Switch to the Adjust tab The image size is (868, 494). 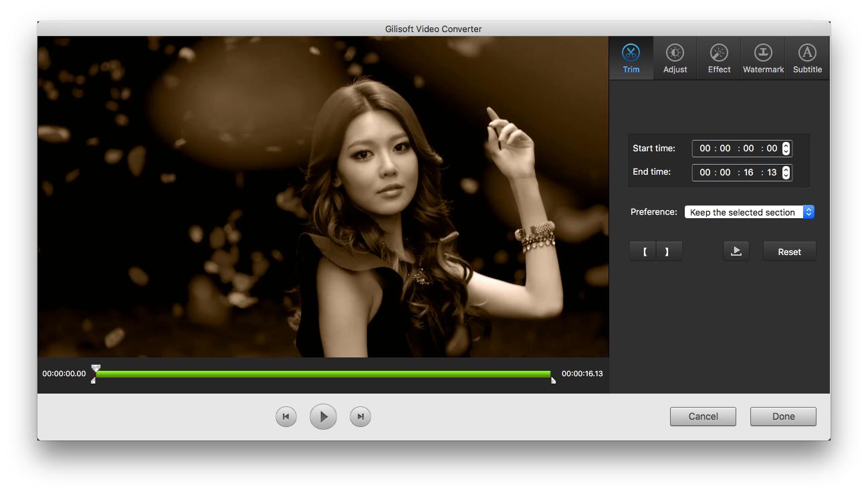675,58
